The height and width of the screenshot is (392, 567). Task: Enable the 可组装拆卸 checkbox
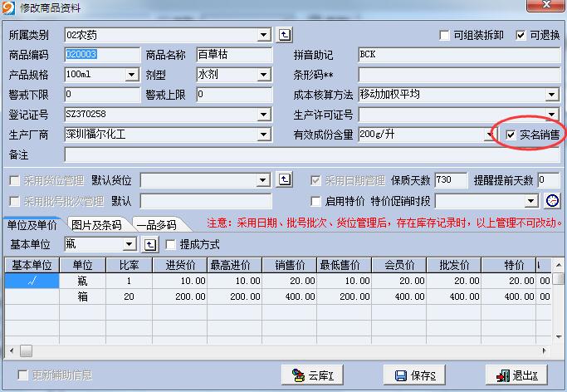click(445, 36)
